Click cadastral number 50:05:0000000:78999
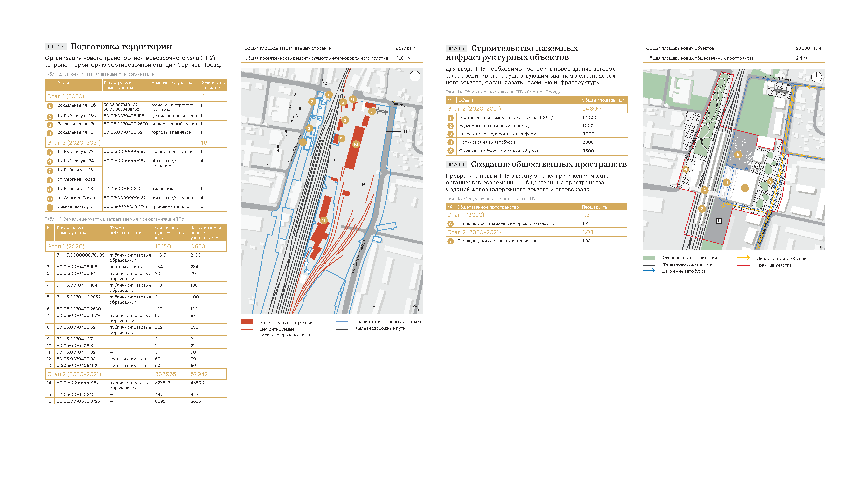This screenshot has width=868, height=488. (81, 255)
